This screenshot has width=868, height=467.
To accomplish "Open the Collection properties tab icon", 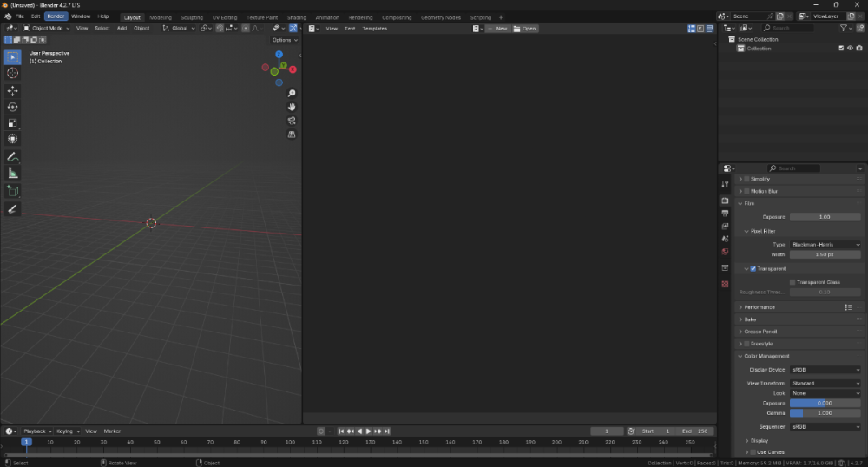I will pos(725,267).
